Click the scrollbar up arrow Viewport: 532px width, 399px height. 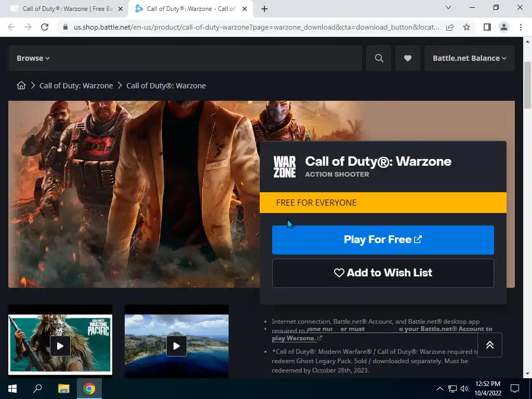pos(527,42)
